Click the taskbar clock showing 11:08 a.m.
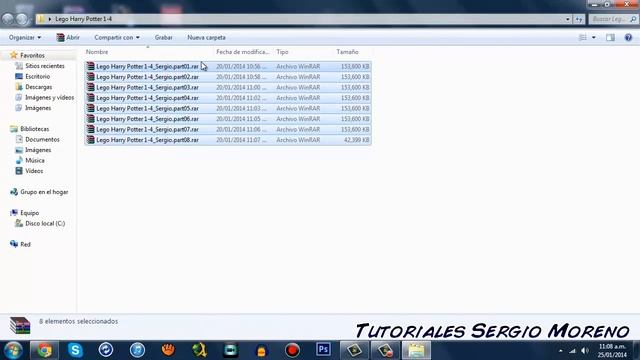The image size is (640, 360). (612, 347)
